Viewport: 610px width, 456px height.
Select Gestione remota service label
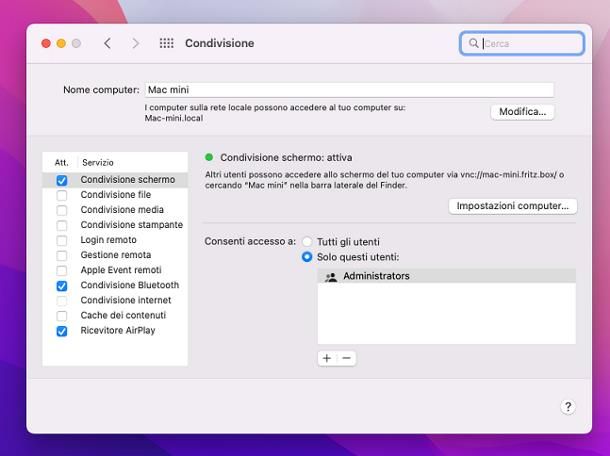tap(116, 255)
